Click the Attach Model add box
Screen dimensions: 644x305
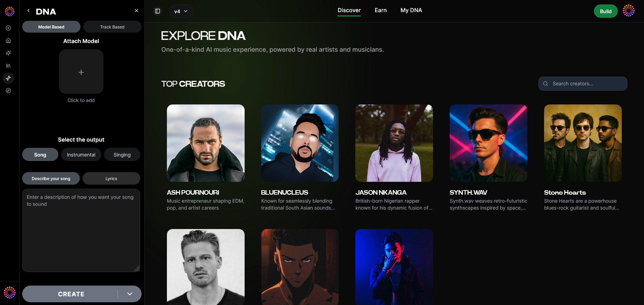point(81,71)
